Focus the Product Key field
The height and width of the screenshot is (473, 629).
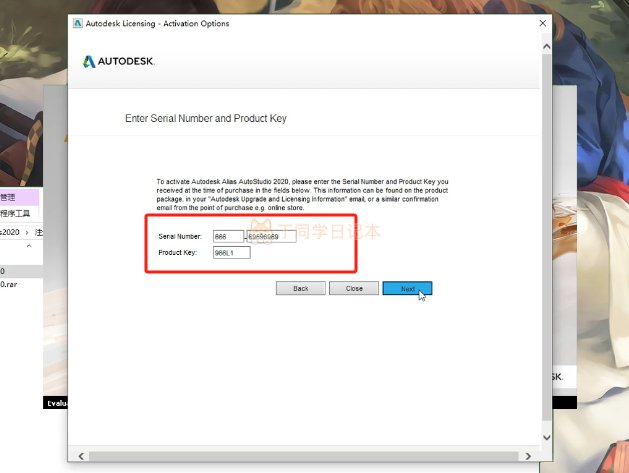[x=231, y=252]
